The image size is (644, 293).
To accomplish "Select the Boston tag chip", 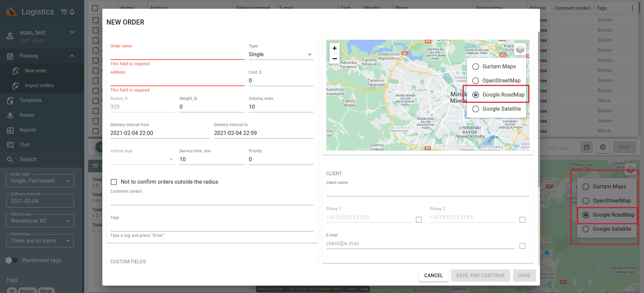I will [27, 291].
